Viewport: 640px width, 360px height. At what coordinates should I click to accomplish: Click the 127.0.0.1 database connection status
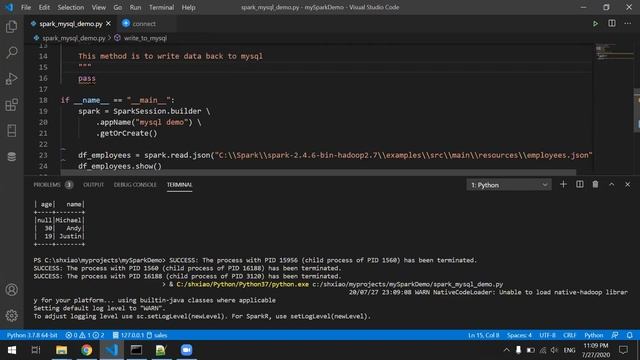pos(128,335)
